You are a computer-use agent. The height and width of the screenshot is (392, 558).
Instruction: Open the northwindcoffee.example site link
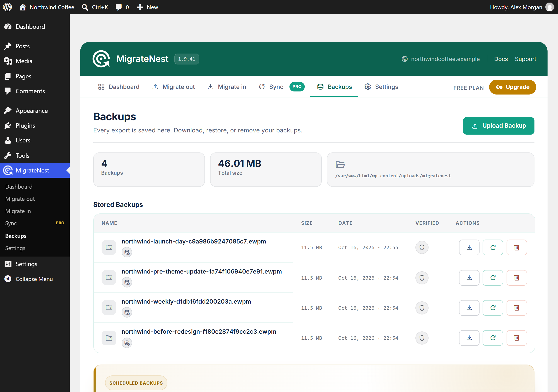point(440,59)
